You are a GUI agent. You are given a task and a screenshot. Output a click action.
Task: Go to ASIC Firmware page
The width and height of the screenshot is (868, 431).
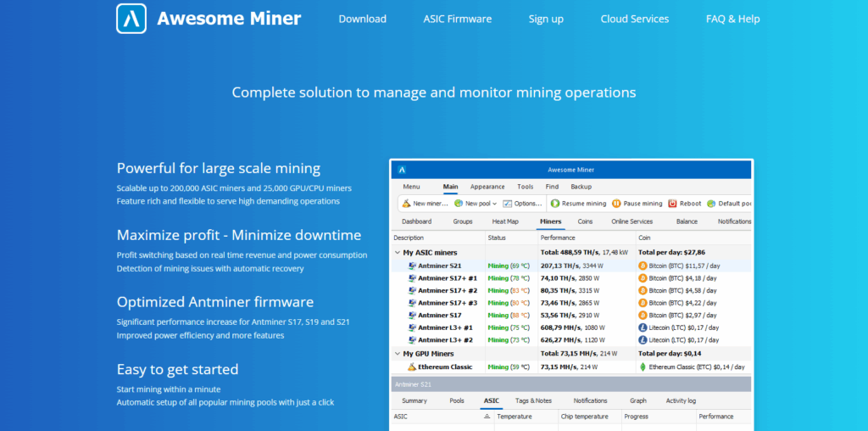[x=457, y=19]
